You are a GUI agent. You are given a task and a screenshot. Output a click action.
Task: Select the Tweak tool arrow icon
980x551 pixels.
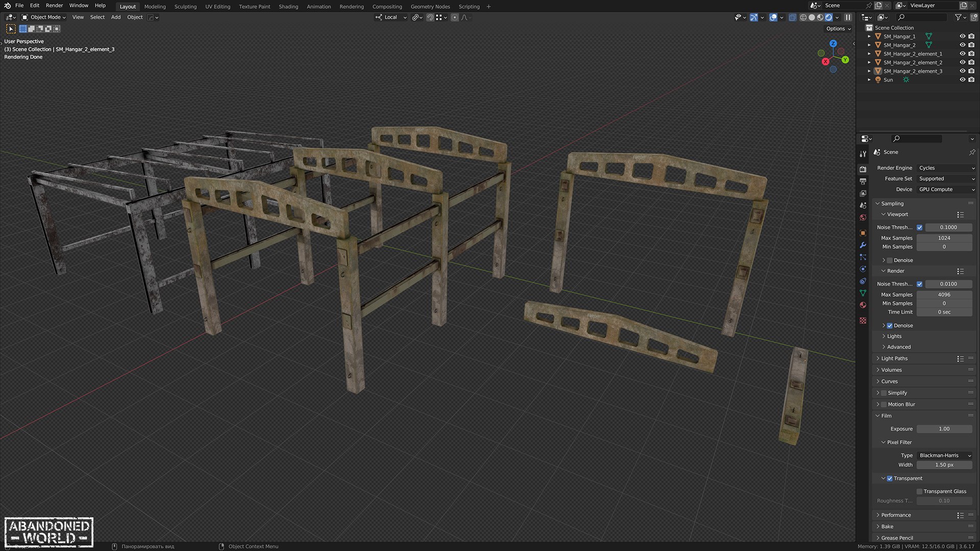pyautogui.click(x=11, y=29)
